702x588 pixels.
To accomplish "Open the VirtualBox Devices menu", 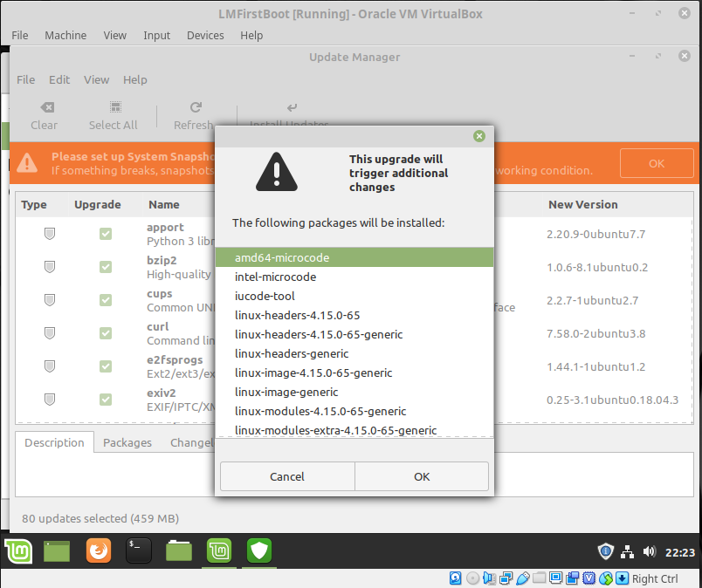I will [205, 36].
